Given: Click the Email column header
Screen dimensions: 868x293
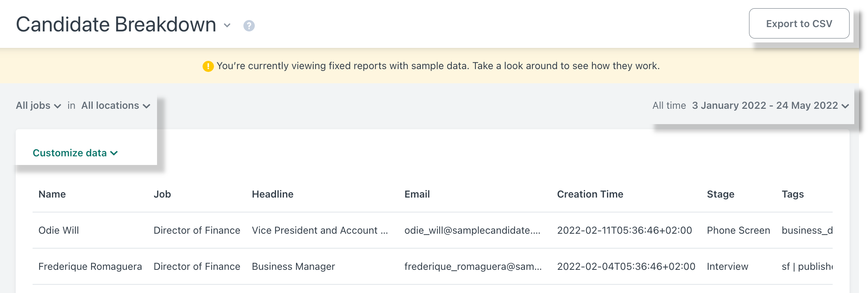Looking at the screenshot, I should click(417, 194).
